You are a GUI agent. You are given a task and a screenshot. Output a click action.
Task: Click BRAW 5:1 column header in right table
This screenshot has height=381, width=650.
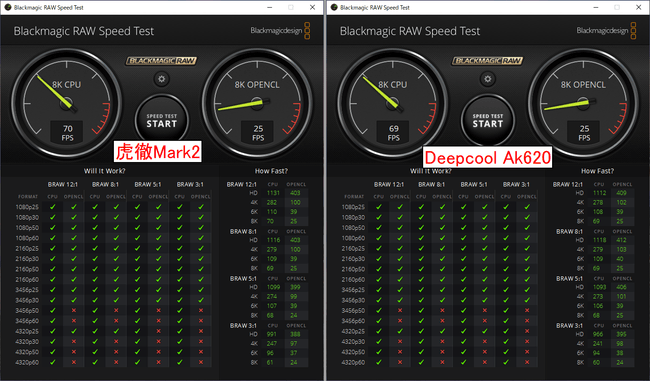[474, 184]
